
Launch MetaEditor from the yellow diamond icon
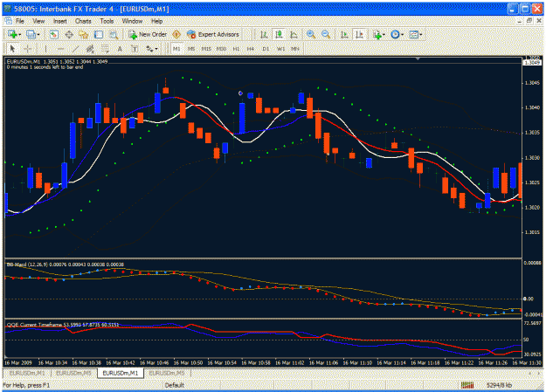[176, 34]
